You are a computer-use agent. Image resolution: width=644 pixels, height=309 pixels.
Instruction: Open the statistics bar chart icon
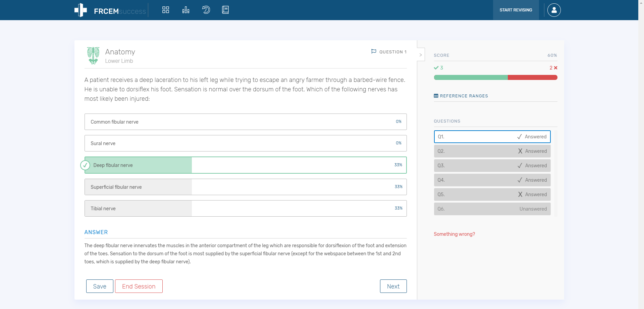pyautogui.click(x=186, y=10)
